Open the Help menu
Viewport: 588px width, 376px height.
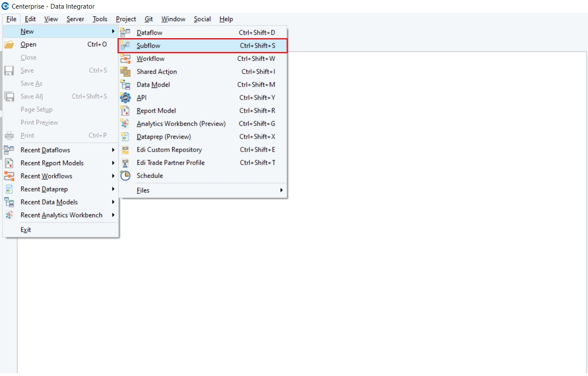point(226,19)
